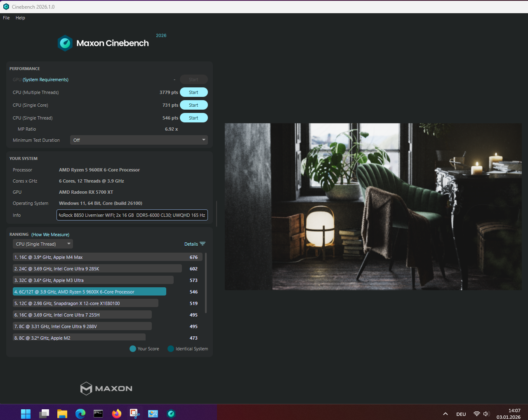Open the CPU (Single Thread) ranking dropdown
This screenshot has width=528, height=420.
[43, 244]
